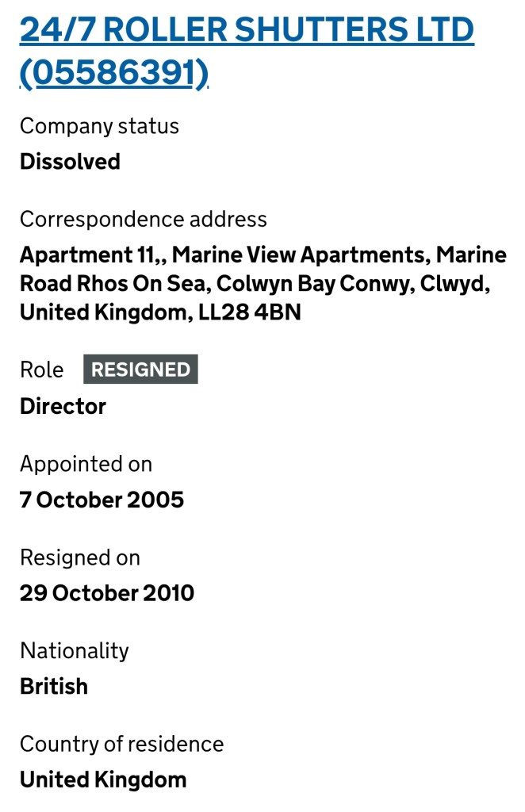Click the Company status label
The height and width of the screenshot is (812, 525).
(x=99, y=126)
